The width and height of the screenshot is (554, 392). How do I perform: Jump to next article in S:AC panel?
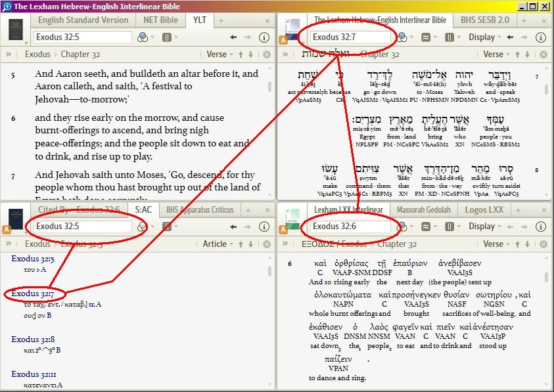pyautogui.click(x=250, y=244)
